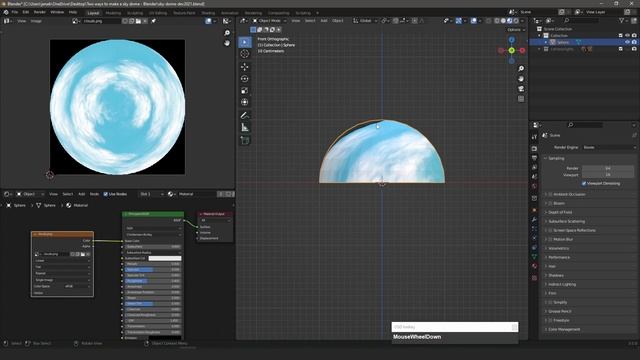Open Render properties tab icon
640x360 pixels.
[x=534, y=148]
